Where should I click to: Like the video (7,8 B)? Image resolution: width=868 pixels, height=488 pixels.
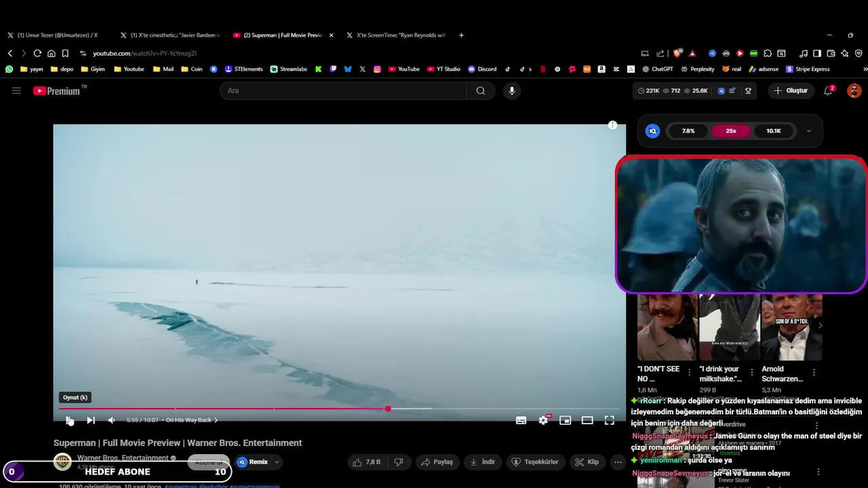[x=366, y=462]
